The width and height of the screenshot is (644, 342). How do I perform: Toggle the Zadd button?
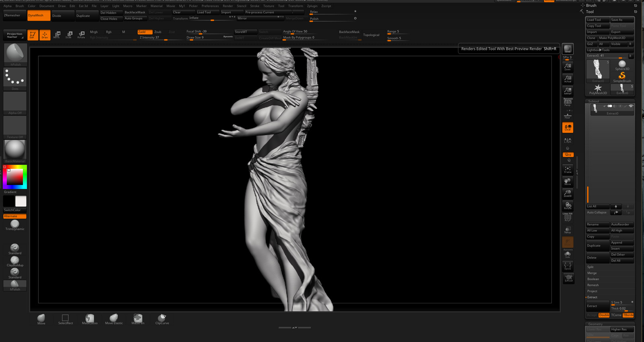click(145, 32)
